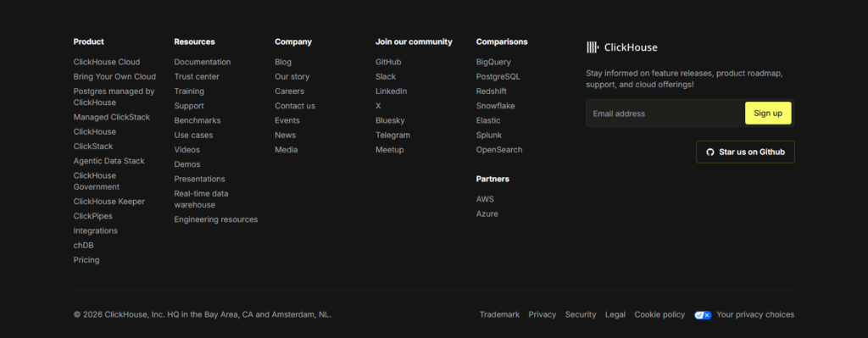Screen dimensions: 868x338
Task: Open the chDB link
Action: pyautogui.click(x=84, y=246)
